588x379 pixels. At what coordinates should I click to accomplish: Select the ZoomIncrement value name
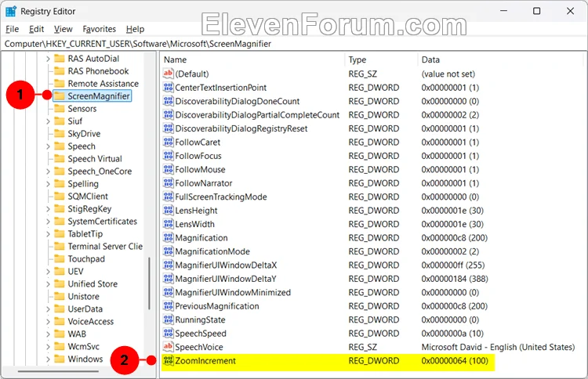(205, 361)
